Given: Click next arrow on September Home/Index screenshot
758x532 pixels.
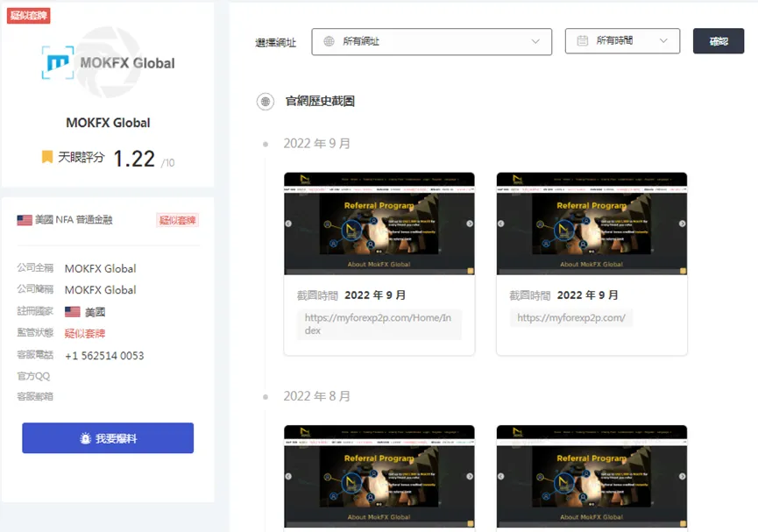Looking at the screenshot, I should click(x=470, y=223).
